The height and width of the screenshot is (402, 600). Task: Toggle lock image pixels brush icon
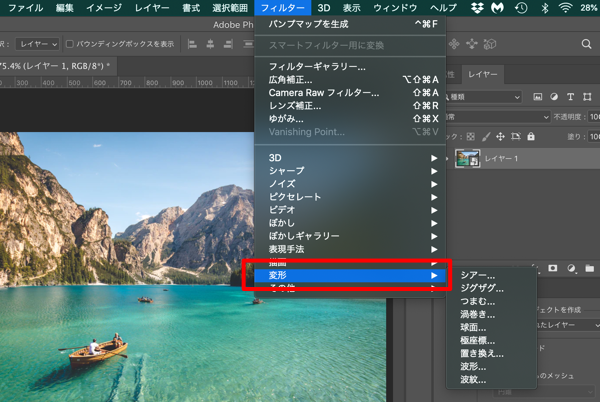pyautogui.click(x=486, y=137)
